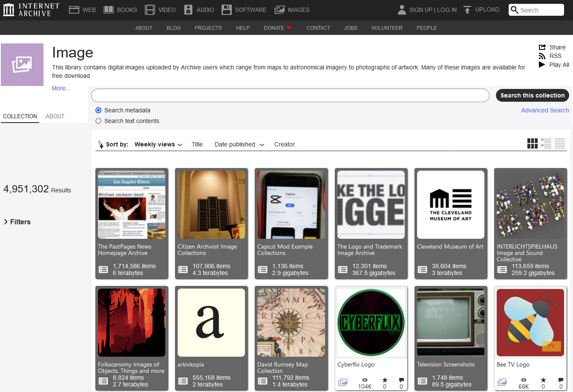Screen dimensions: 573x392
Task: Open the Web section icon
Action: [x=74, y=10]
